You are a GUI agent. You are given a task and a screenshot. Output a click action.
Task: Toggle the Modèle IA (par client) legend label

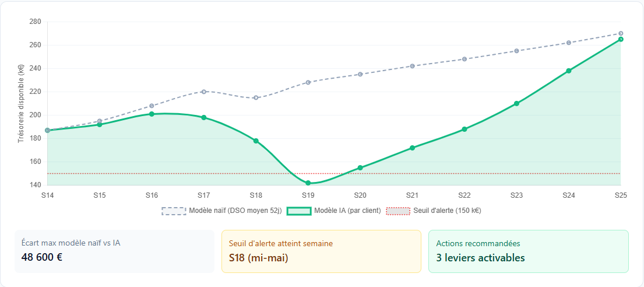click(x=347, y=211)
